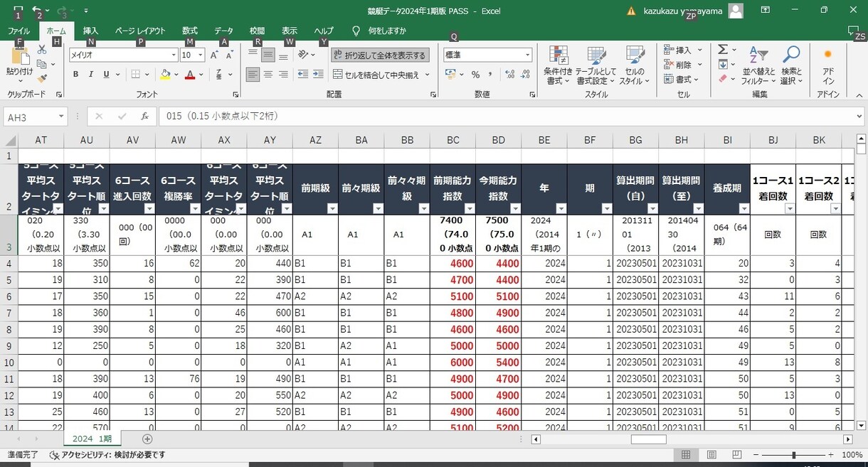
Task: Click the top align icon
Action: click(x=253, y=55)
